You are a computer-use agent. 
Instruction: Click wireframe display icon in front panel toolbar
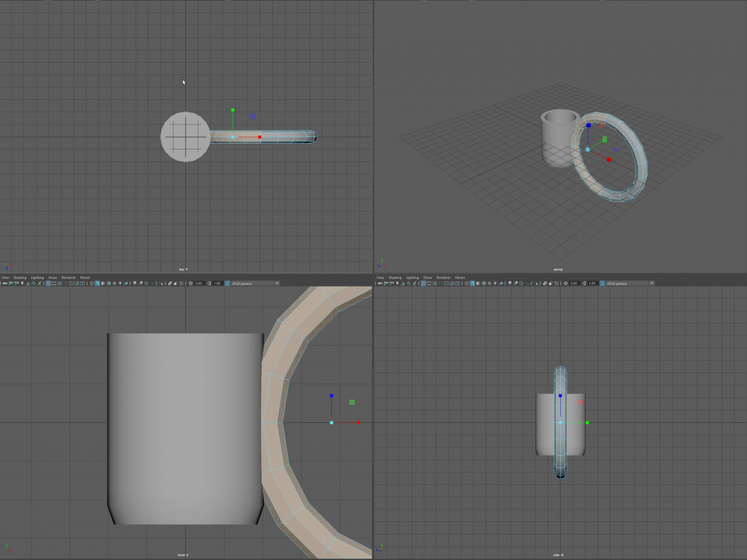pos(92,283)
